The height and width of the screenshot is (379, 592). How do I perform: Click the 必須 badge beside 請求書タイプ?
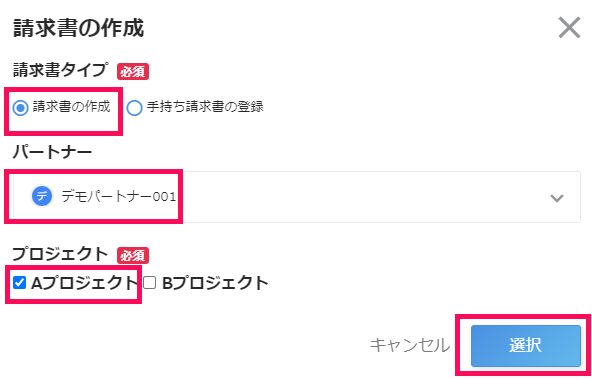coord(133,72)
